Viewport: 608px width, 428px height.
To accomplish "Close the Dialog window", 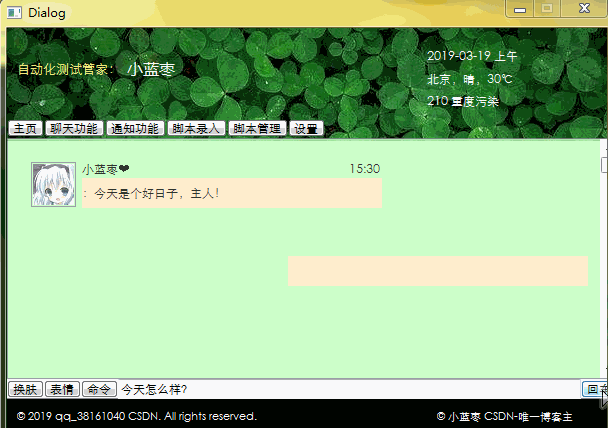I will (584, 8).
